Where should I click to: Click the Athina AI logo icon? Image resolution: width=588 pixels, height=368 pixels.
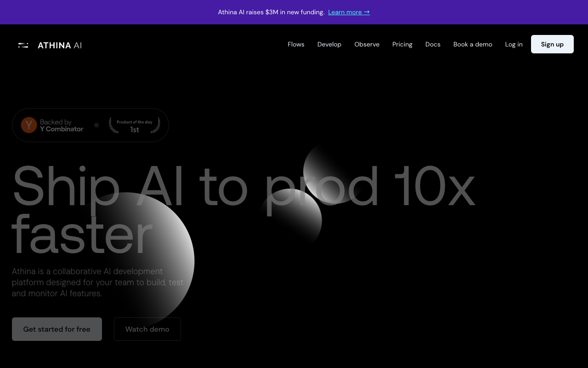(x=23, y=45)
